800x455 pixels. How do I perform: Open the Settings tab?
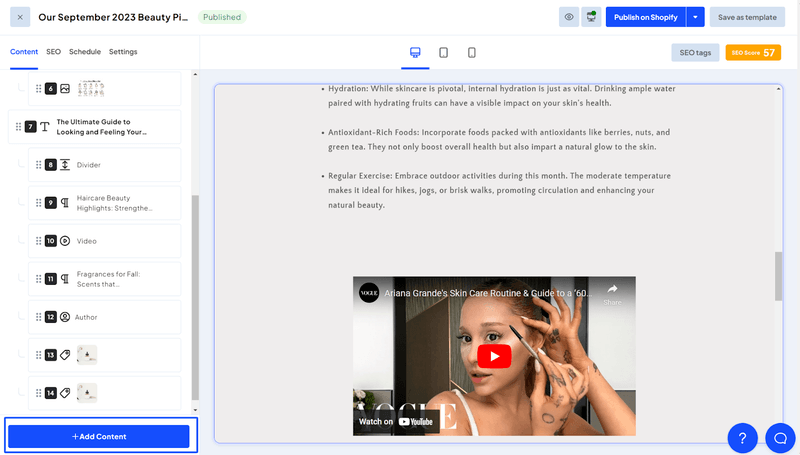[123, 52]
